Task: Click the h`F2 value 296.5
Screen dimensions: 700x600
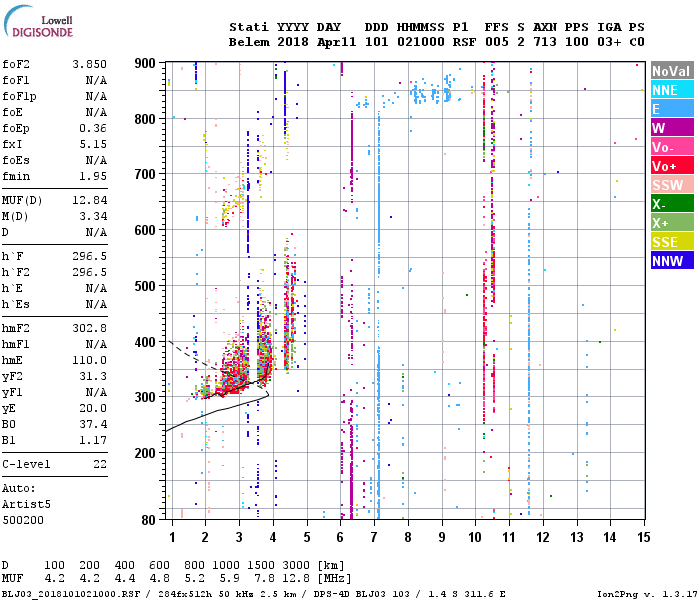Action: click(x=89, y=272)
